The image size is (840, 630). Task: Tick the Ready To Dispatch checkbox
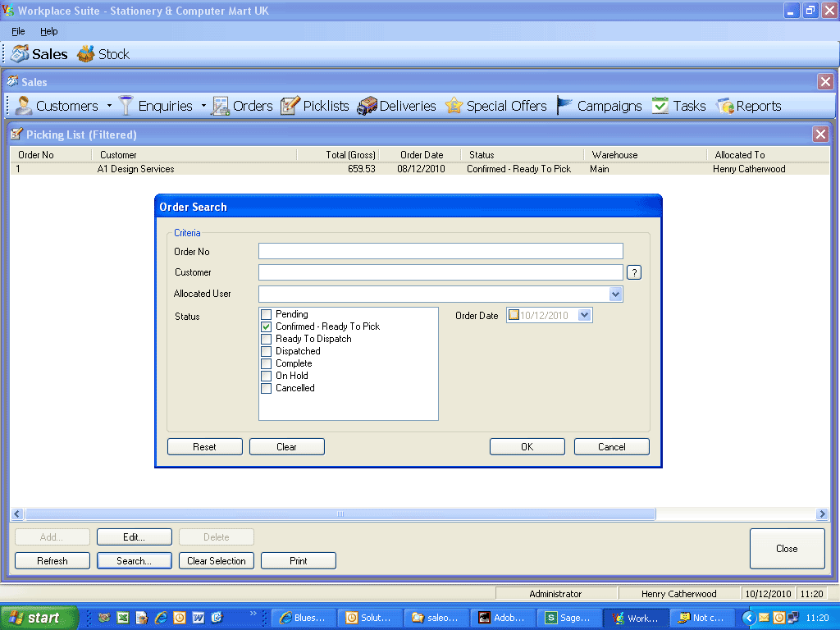[x=267, y=339]
